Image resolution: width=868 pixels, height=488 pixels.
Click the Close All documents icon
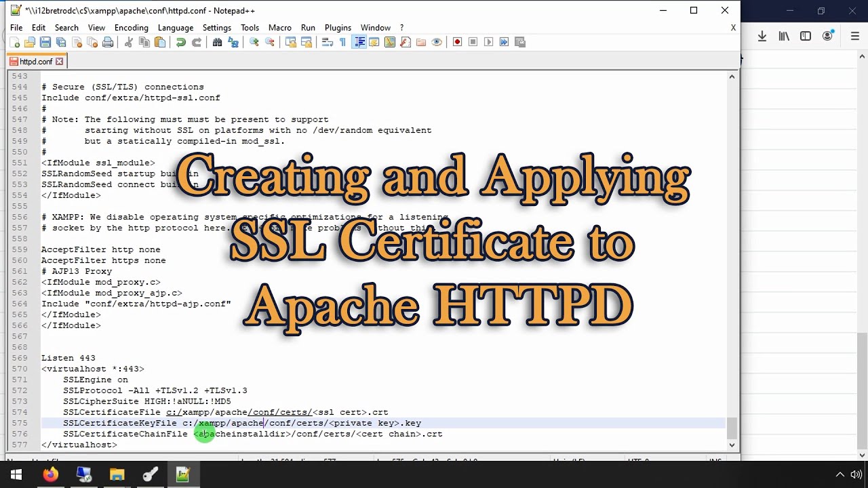pos(92,42)
